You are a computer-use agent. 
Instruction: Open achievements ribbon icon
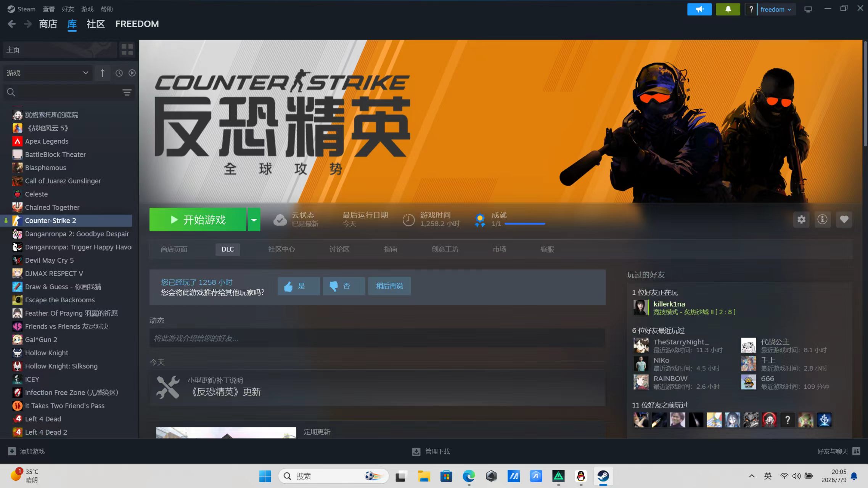(x=480, y=220)
